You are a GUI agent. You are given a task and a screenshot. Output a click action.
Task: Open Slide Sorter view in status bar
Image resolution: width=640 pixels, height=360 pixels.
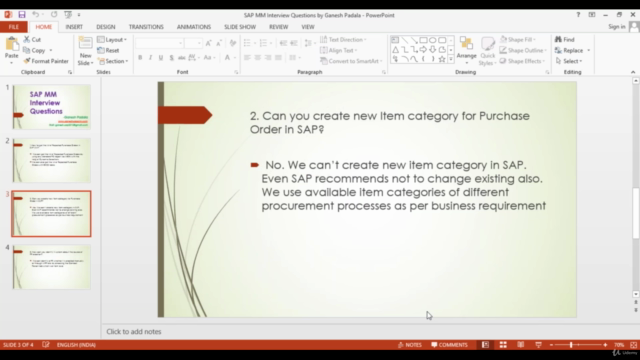503,345
